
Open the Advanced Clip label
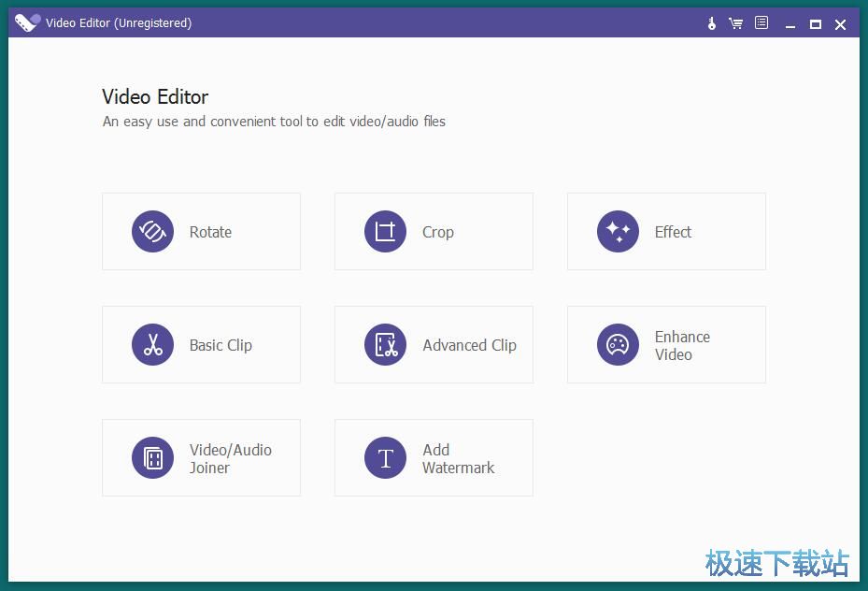[469, 345]
